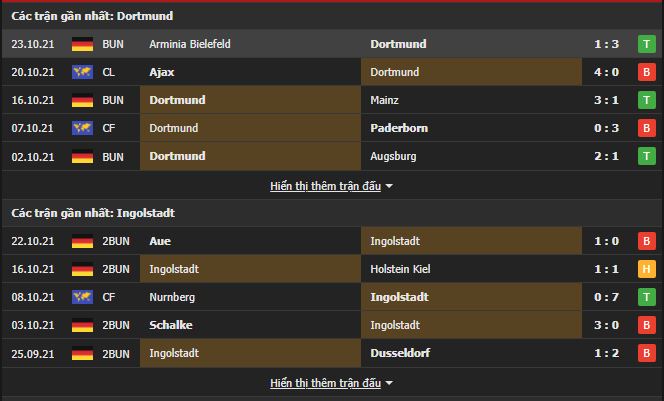
Task: Click red B badge for Ajax vs Dortmund
Action: (646, 72)
